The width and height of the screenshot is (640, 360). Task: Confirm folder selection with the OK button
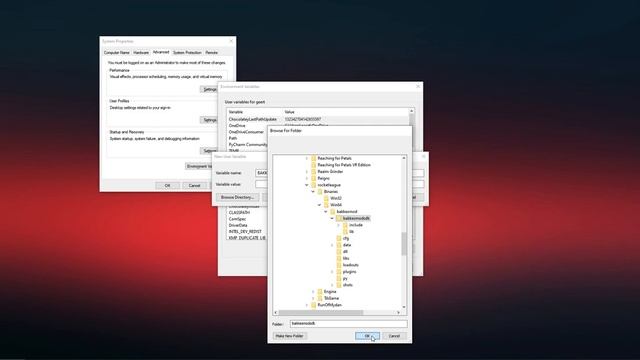click(367, 336)
